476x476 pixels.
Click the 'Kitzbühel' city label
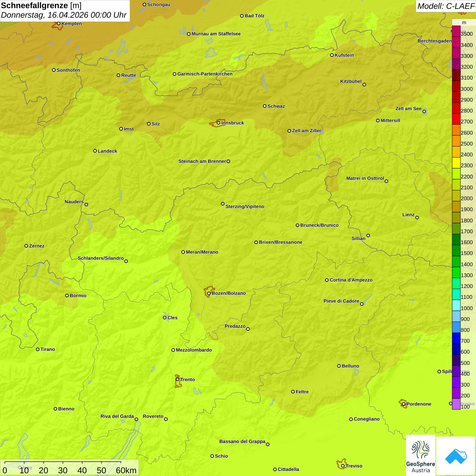point(351,81)
